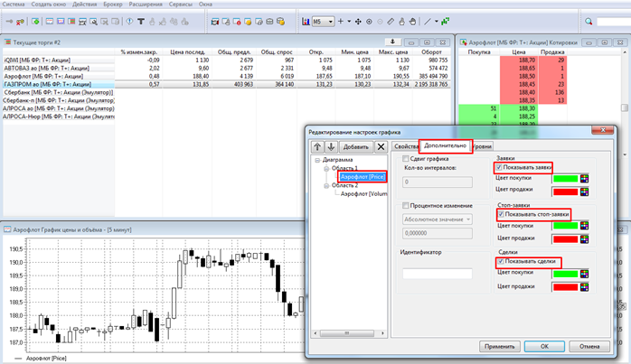Collapse the Область 1 tree node
Screen dimensions: 631x364
coord(326,168)
